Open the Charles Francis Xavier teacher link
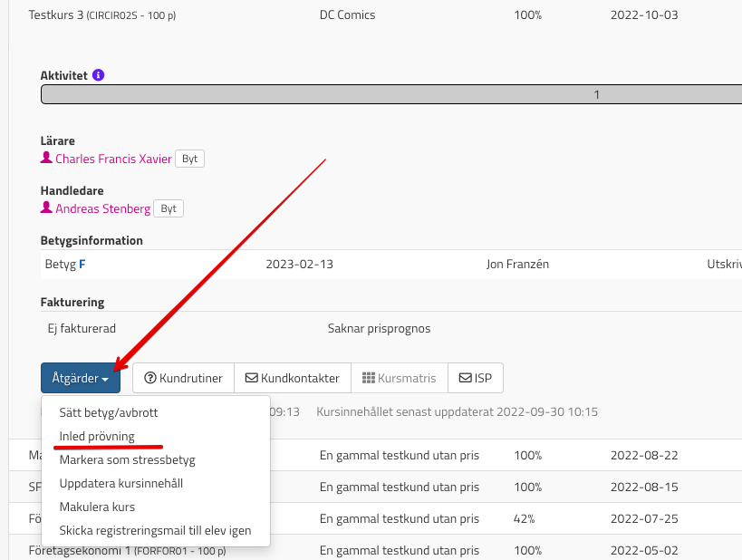The width and height of the screenshot is (742, 560). [x=113, y=159]
